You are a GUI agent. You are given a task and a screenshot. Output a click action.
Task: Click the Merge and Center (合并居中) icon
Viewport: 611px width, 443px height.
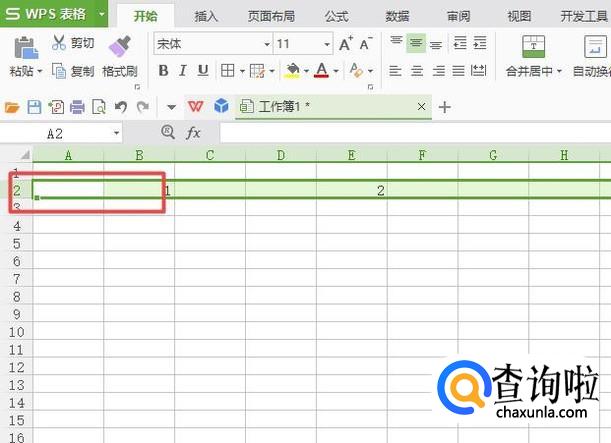click(x=533, y=46)
